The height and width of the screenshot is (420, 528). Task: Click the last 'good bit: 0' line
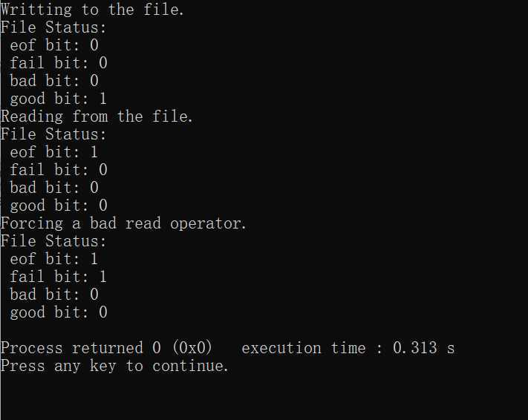pyautogui.click(x=59, y=312)
